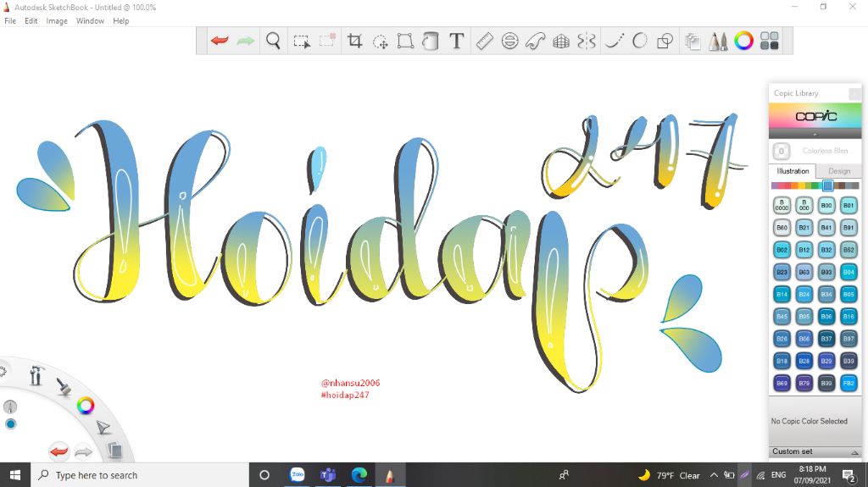Viewport: 868px width, 487px height.
Task: Select the Steady Stroke tool
Action: click(614, 41)
